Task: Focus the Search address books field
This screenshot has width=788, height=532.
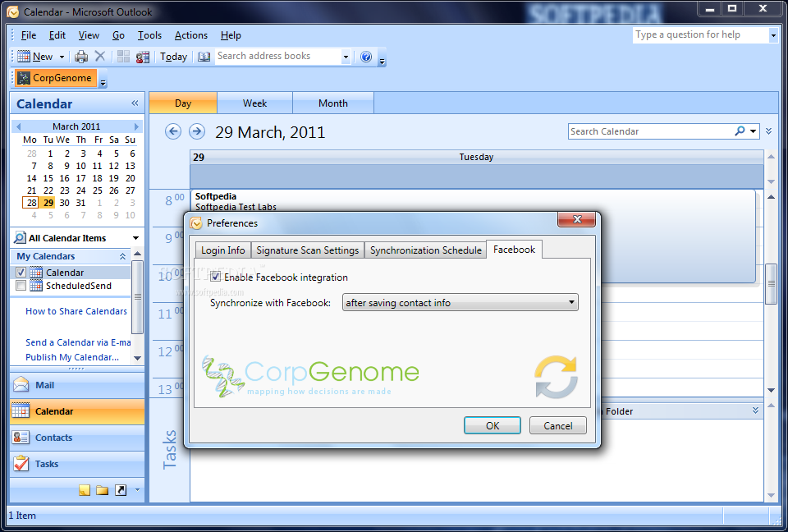Action: point(278,56)
